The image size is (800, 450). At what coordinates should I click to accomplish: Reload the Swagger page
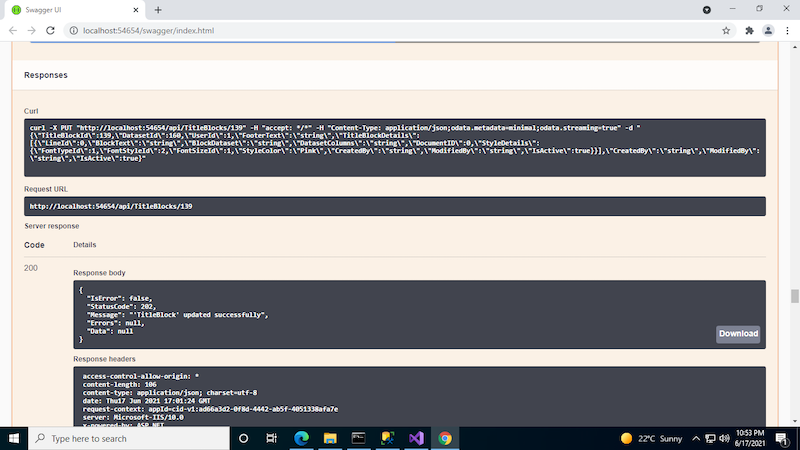point(50,31)
